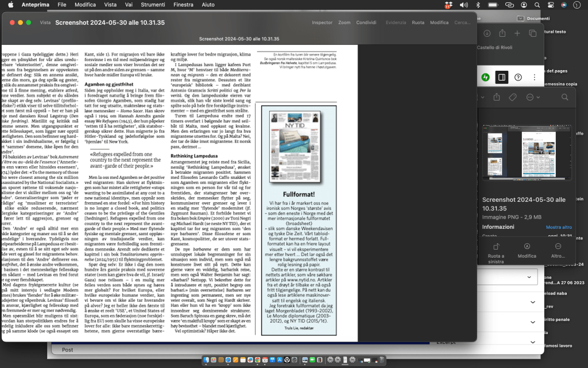Open Condividi share option in Preview toolbar
Image resolution: width=588 pixels, height=368 pixels.
pos(366,22)
